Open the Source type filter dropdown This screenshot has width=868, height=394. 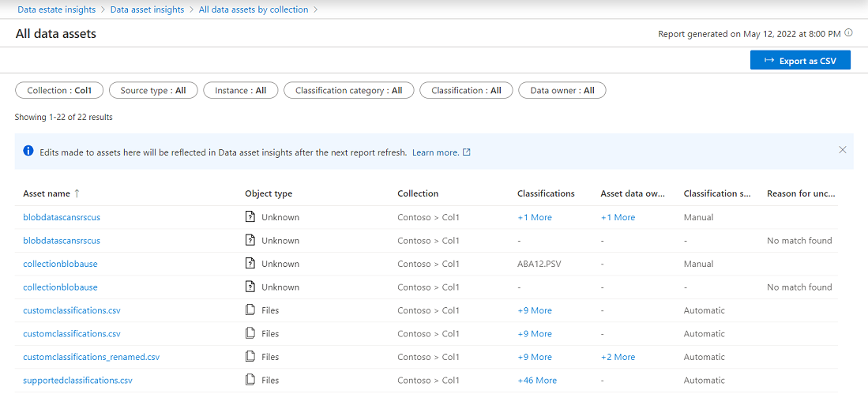click(x=153, y=91)
